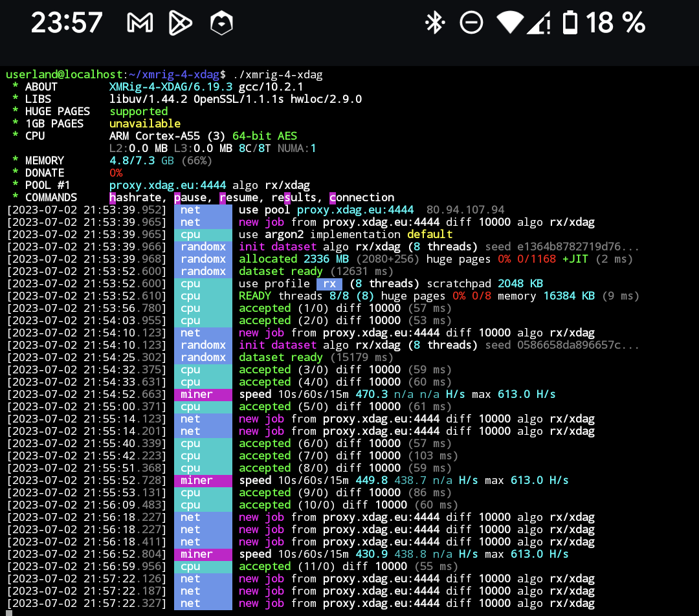This screenshot has width=699, height=616.
Task: Tap the hexagon app notification icon
Action: coord(221,22)
